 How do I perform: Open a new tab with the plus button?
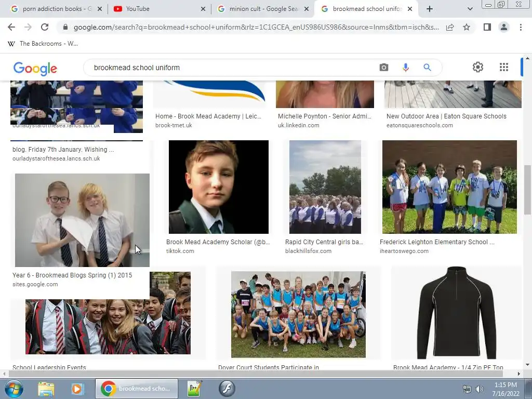[430, 9]
